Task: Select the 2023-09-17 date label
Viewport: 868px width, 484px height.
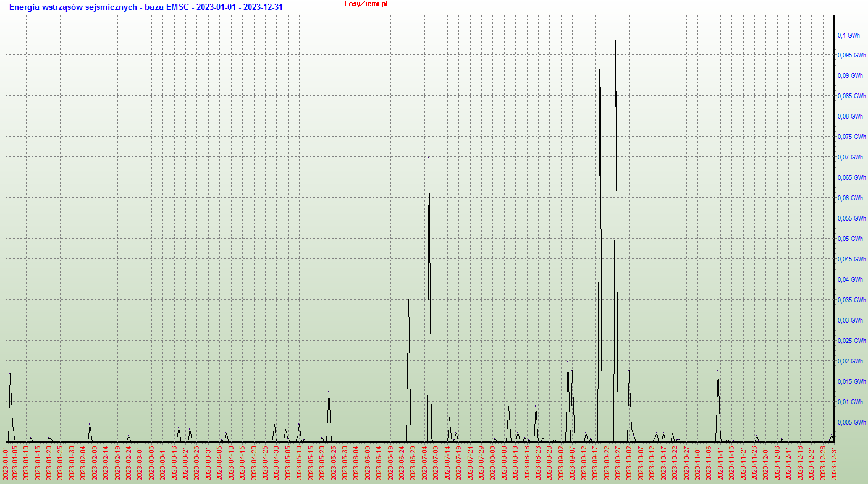Action: [x=596, y=463]
